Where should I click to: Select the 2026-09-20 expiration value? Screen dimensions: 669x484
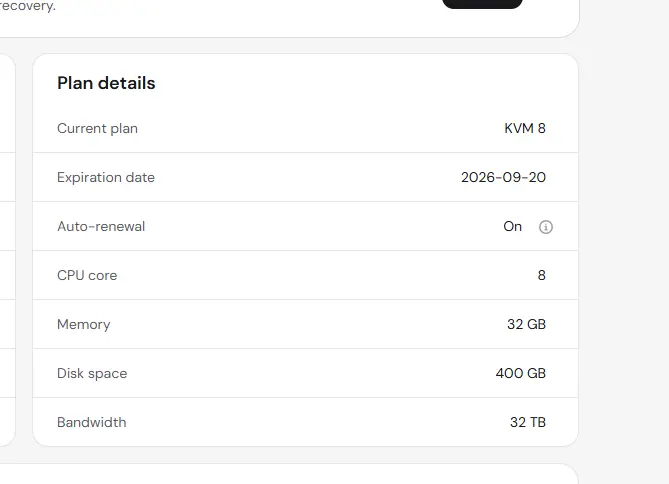pyautogui.click(x=503, y=178)
